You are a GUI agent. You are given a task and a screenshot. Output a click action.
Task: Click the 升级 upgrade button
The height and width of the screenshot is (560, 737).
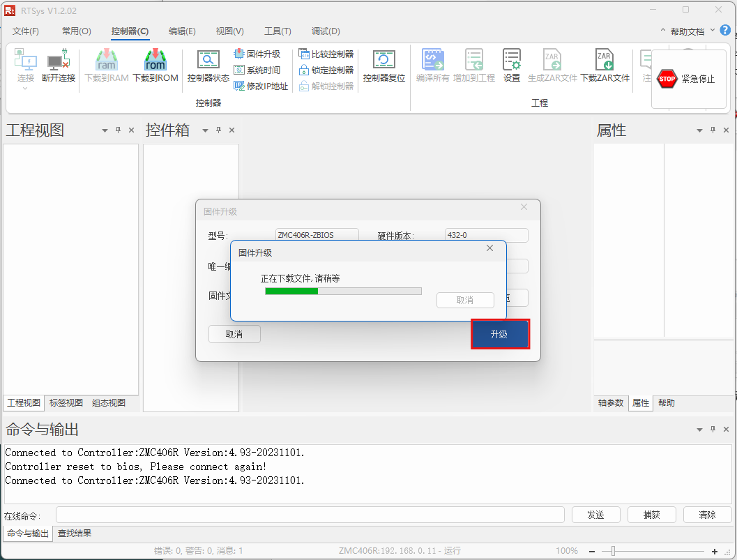500,334
